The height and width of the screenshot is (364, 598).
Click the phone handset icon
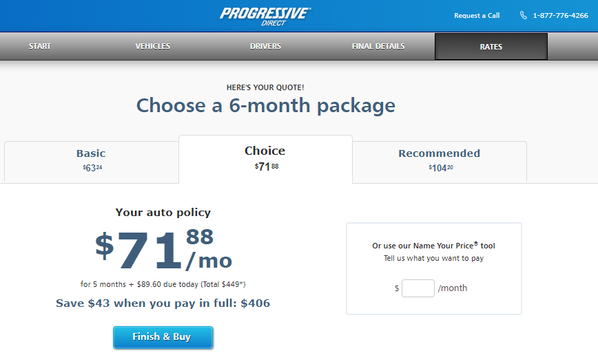(524, 15)
